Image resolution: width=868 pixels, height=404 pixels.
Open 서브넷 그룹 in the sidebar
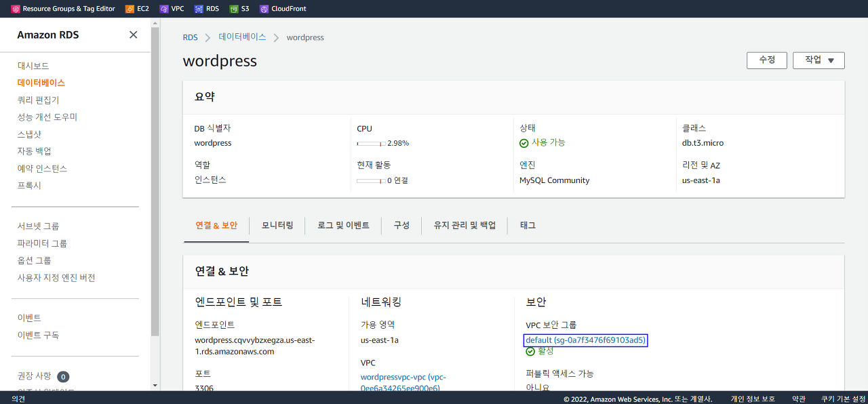point(38,226)
